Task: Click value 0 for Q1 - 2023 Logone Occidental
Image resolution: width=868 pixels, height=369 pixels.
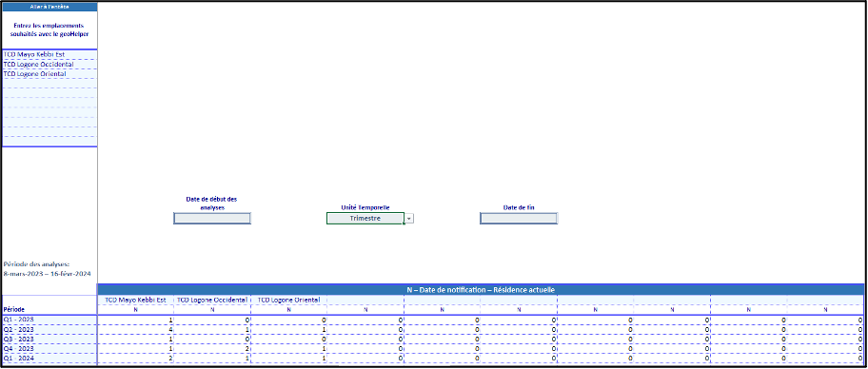Action: click(x=212, y=320)
